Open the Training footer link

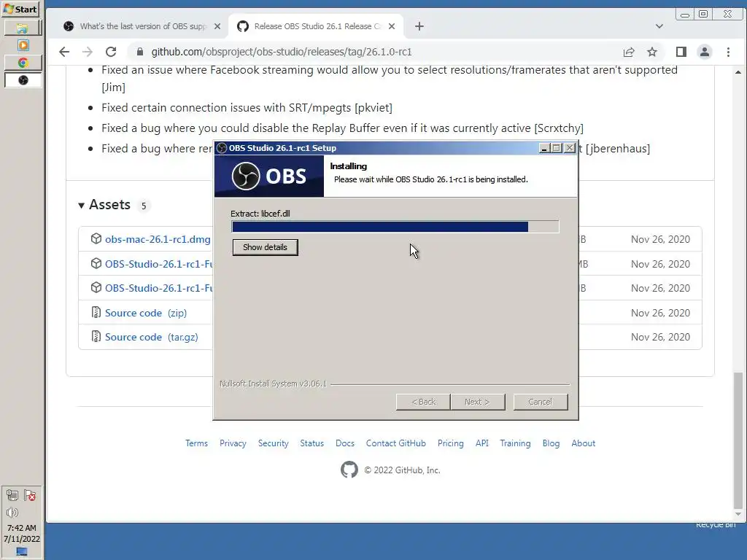[515, 443]
